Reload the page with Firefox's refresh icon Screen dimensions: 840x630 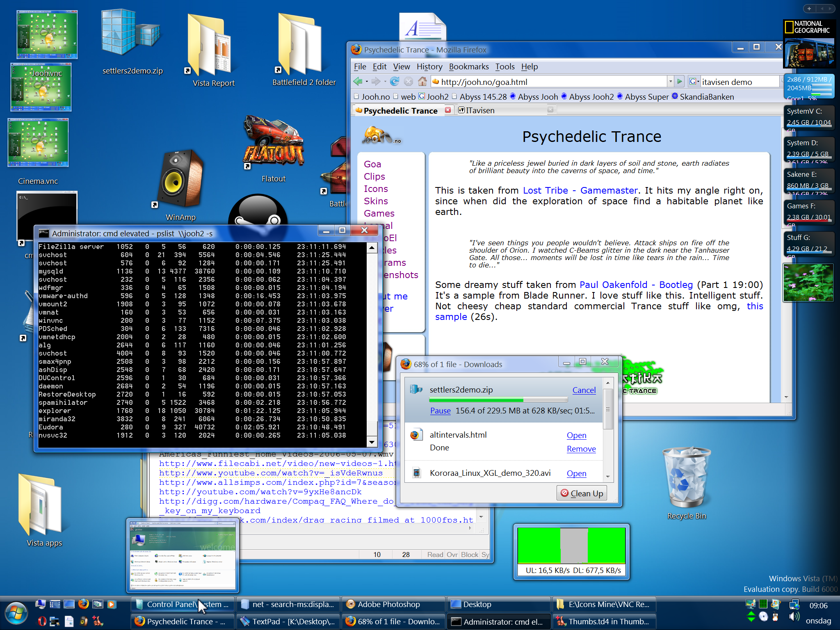(x=395, y=82)
